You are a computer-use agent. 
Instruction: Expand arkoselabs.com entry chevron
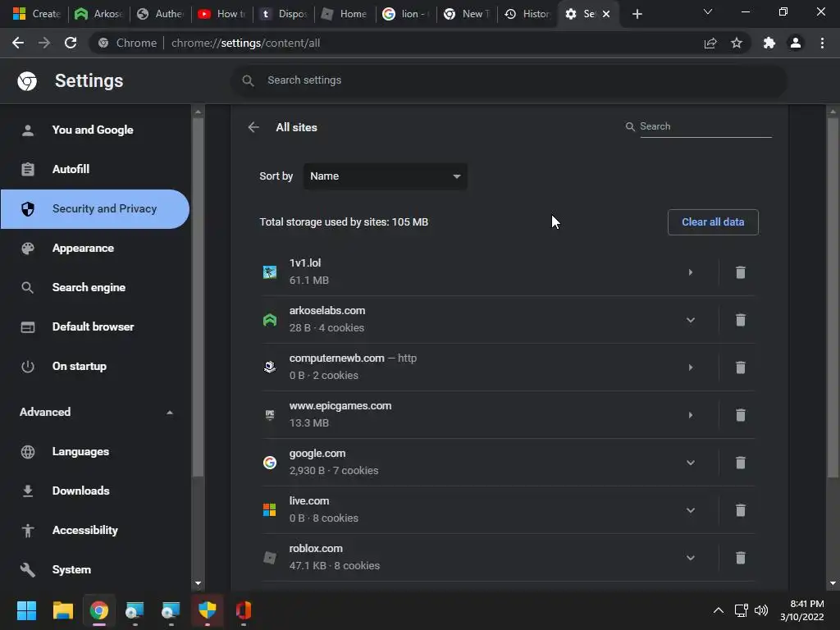point(691,320)
